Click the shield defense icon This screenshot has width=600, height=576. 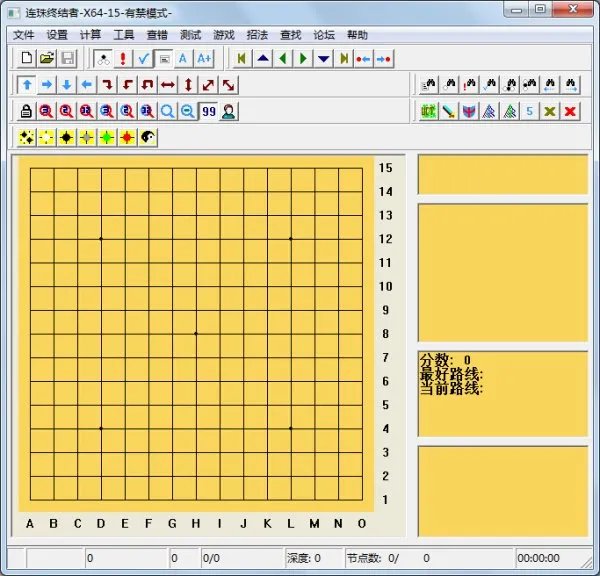pyautogui.click(x=469, y=111)
